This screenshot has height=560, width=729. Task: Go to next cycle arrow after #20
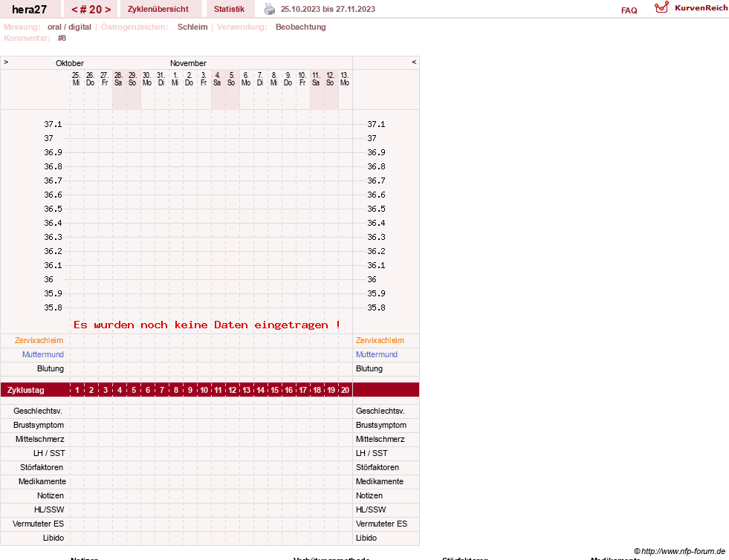click(x=108, y=10)
